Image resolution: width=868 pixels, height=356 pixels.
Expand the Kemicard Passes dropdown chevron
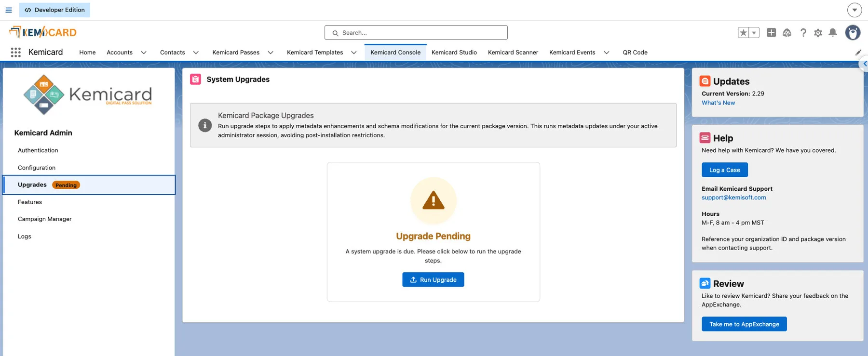coord(271,53)
